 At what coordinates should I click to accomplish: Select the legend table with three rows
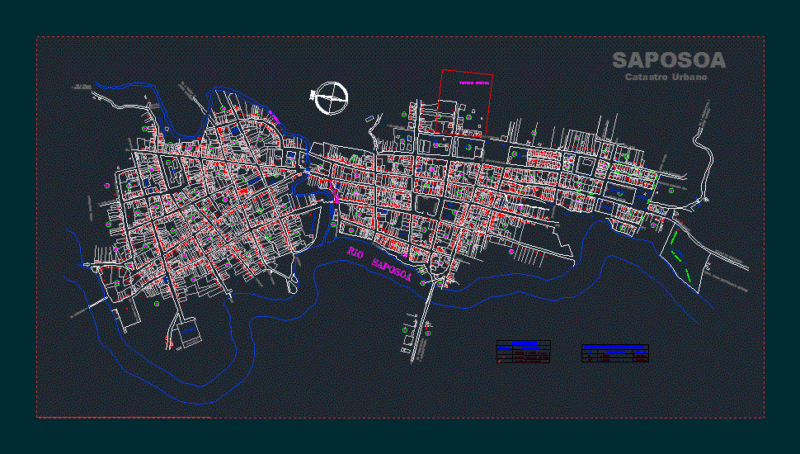click(523, 351)
